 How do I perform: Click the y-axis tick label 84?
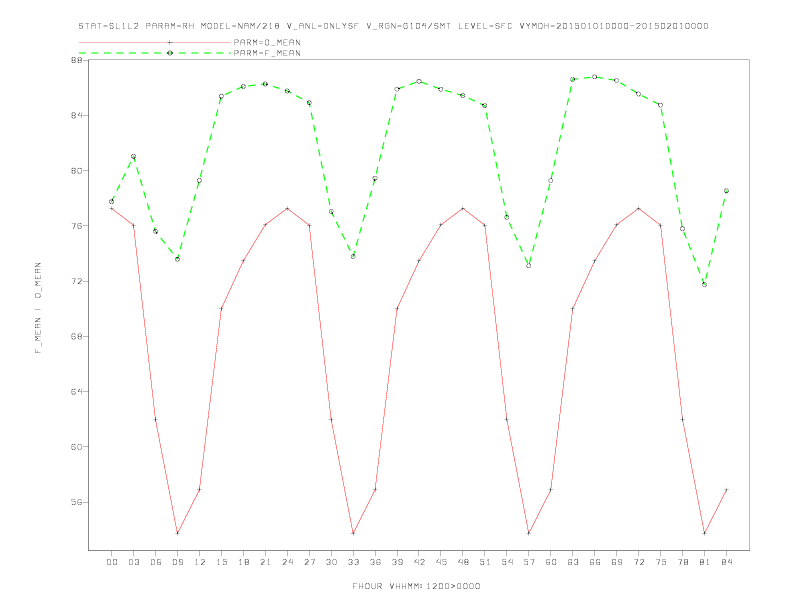pos(77,115)
